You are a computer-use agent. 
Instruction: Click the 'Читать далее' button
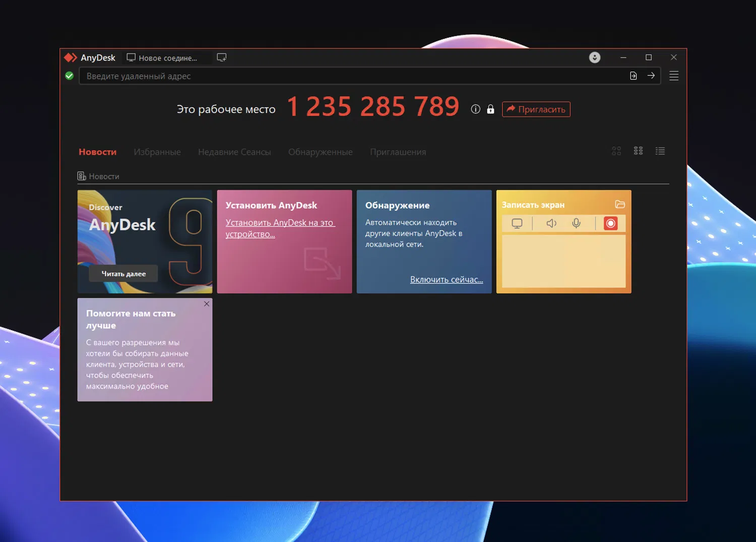(x=123, y=274)
